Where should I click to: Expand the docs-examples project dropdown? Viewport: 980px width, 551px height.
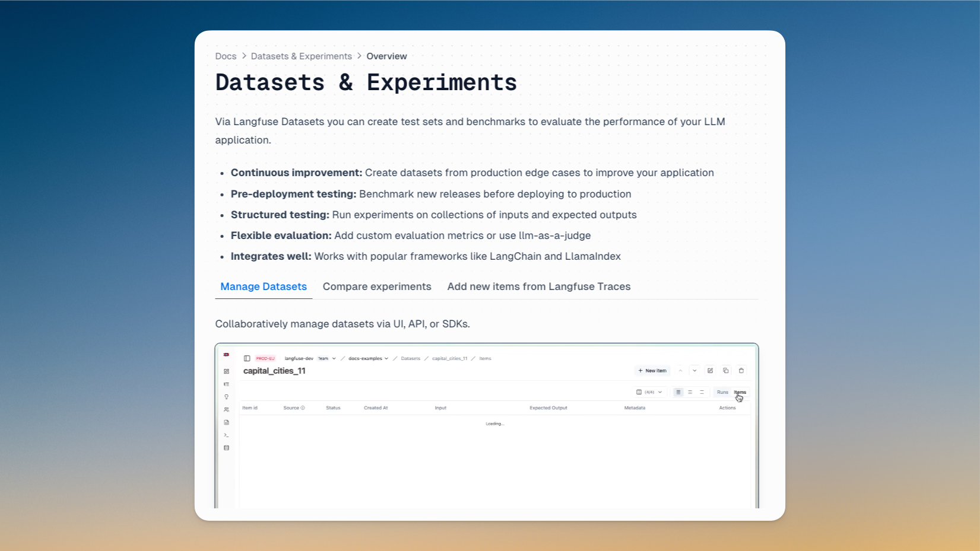pos(368,358)
